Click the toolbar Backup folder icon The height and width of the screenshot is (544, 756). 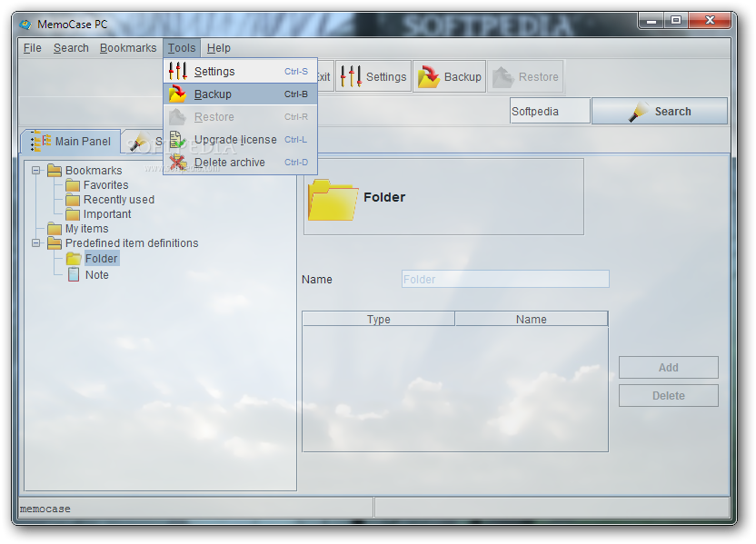(429, 76)
